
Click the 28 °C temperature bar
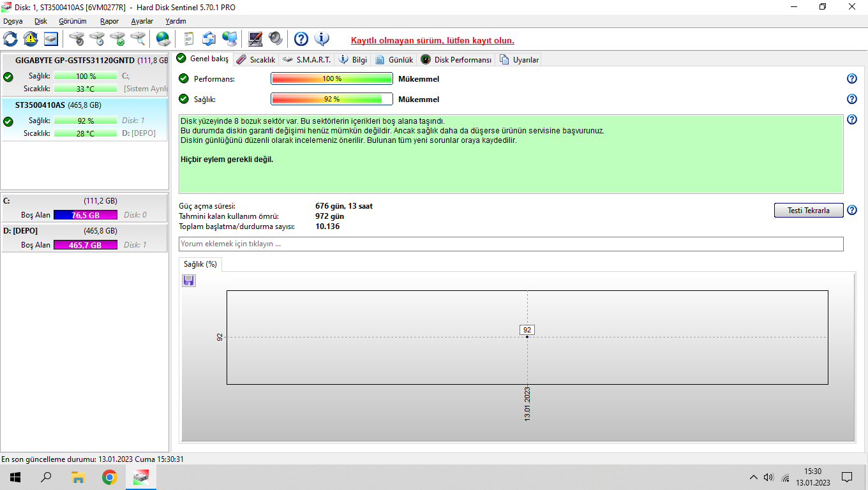pyautogui.click(x=86, y=133)
